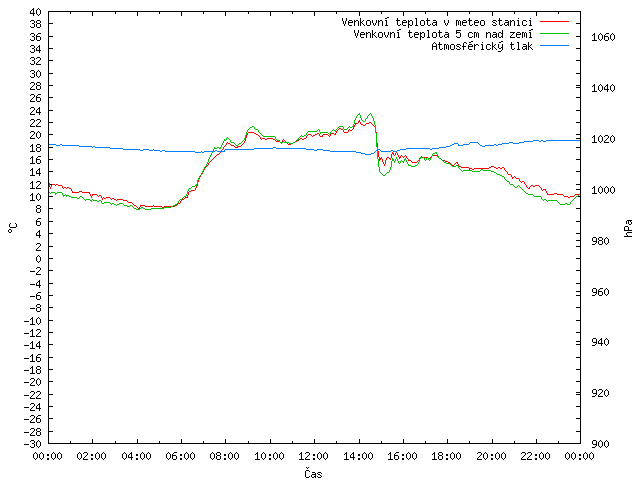Viewport: 640px width, 480px height.
Task: Click the left axis value '20'
Action: tap(36, 136)
